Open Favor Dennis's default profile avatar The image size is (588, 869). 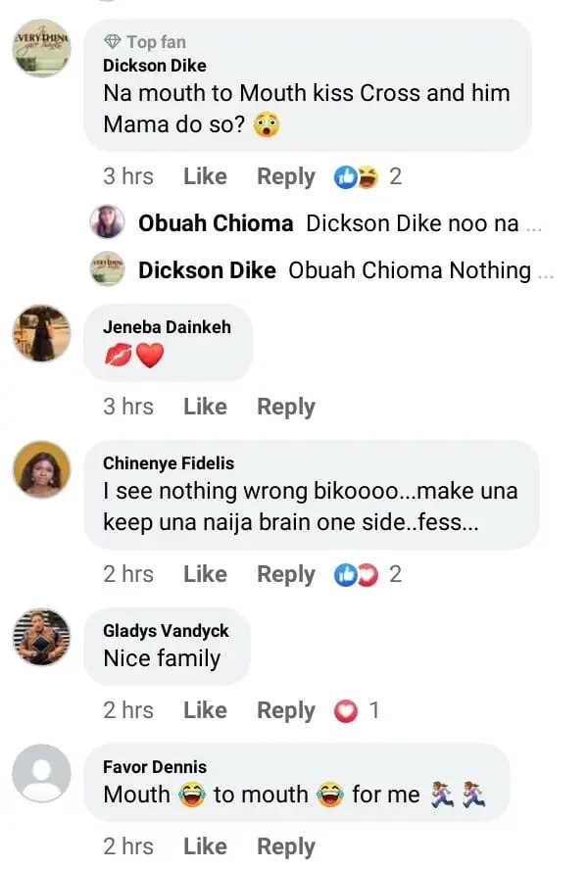point(41,774)
